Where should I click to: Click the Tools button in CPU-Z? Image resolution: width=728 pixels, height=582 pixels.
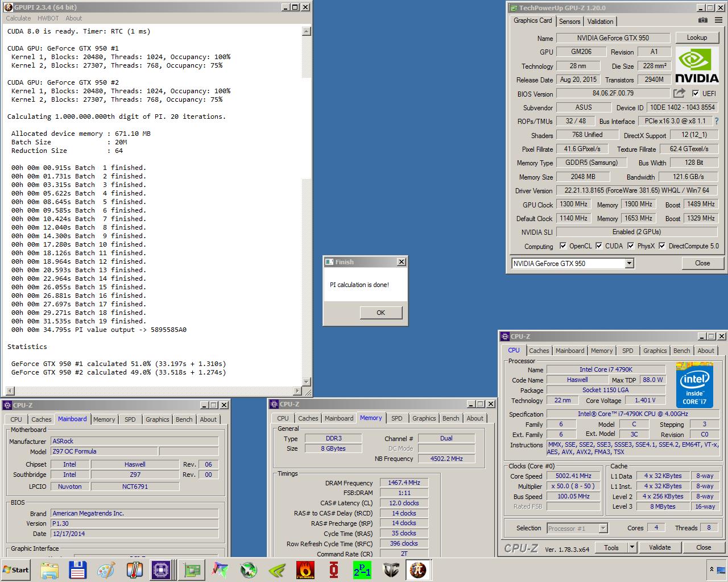pyautogui.click(x=611, y=547)
